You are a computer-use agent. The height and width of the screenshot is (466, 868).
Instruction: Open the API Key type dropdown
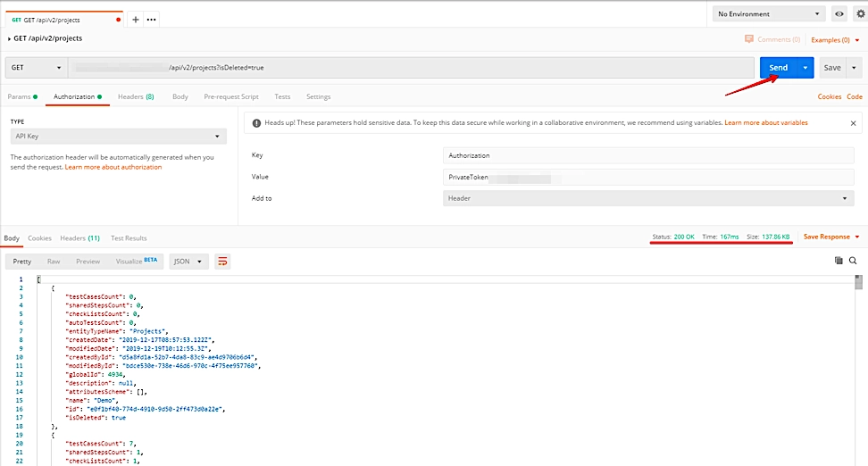tap(116, 137)
